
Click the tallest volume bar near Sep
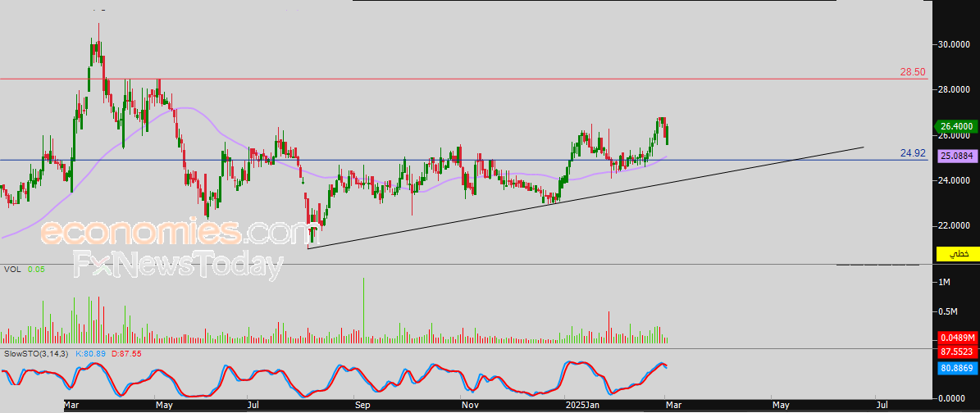tap(363, 311)
